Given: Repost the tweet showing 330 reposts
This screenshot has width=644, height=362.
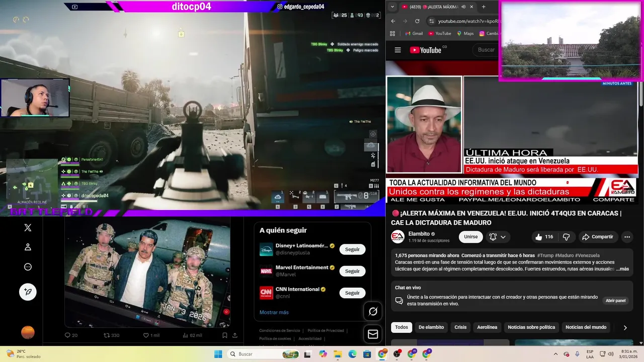Looking at the screenshot, I should [111, 335].
